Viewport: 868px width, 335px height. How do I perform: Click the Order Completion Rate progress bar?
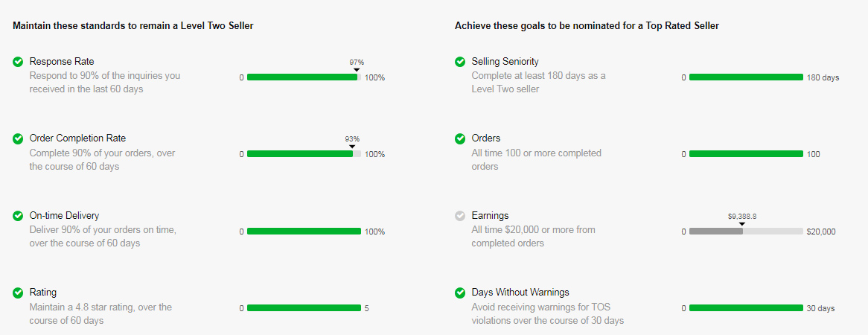tap(304, 154)
